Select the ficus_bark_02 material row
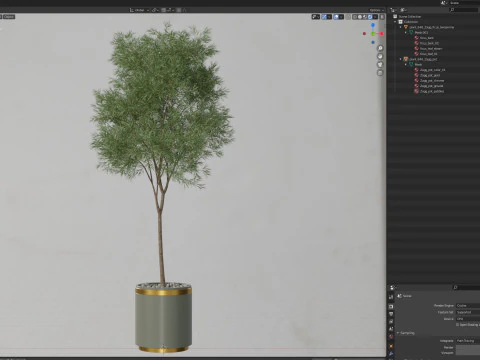The height and width of the screenshot is (360, 480). click(x=429, y=43)
